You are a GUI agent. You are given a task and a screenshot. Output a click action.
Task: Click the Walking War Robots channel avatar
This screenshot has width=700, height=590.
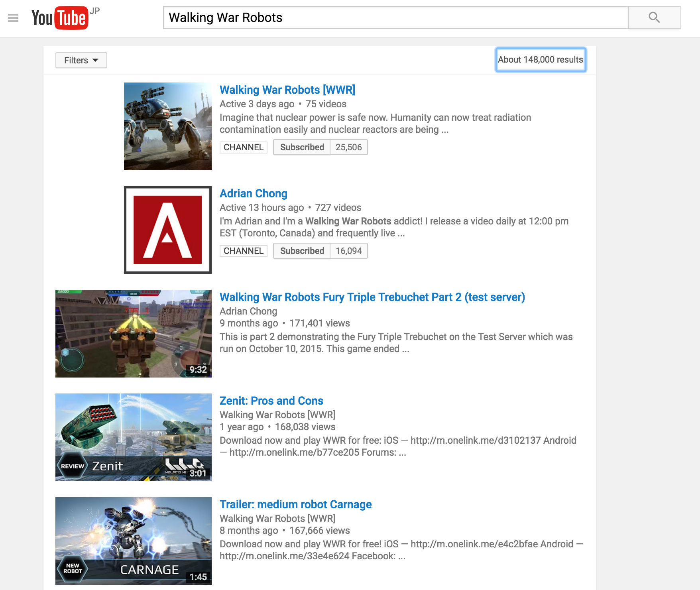tap(167, 126)
